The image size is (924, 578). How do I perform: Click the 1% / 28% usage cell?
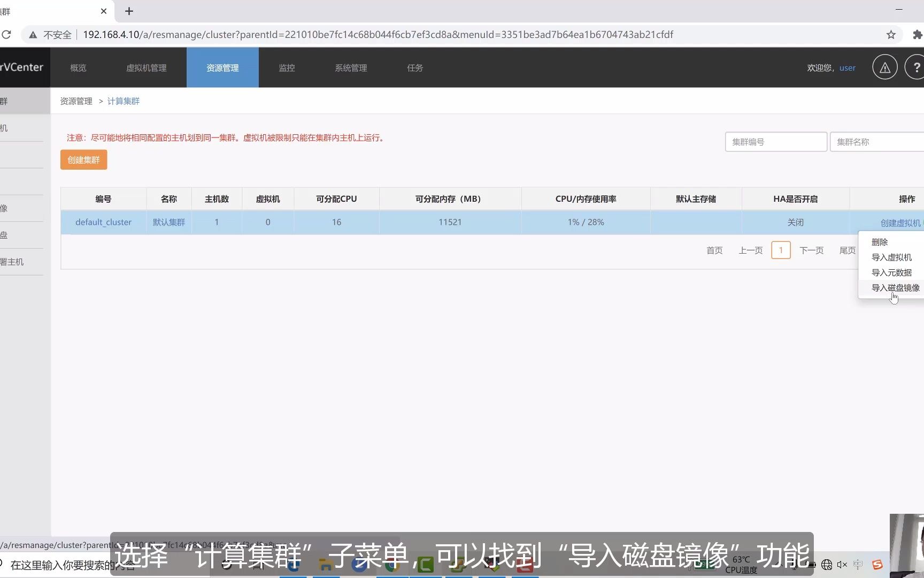point(586,222)
